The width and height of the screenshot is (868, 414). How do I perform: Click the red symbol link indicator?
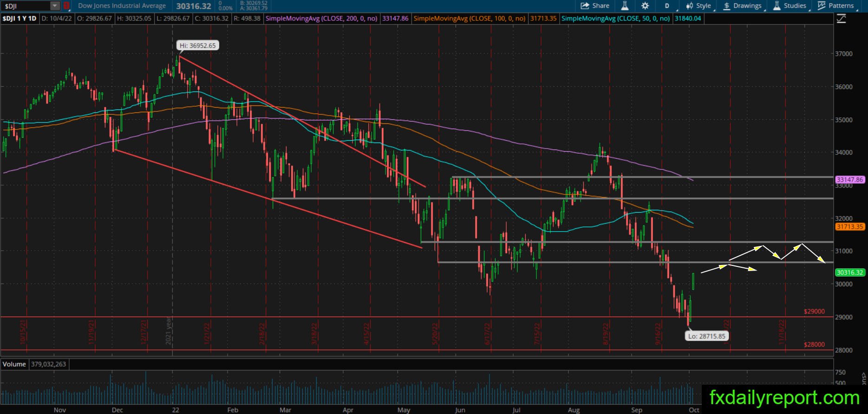coord(66,6)
